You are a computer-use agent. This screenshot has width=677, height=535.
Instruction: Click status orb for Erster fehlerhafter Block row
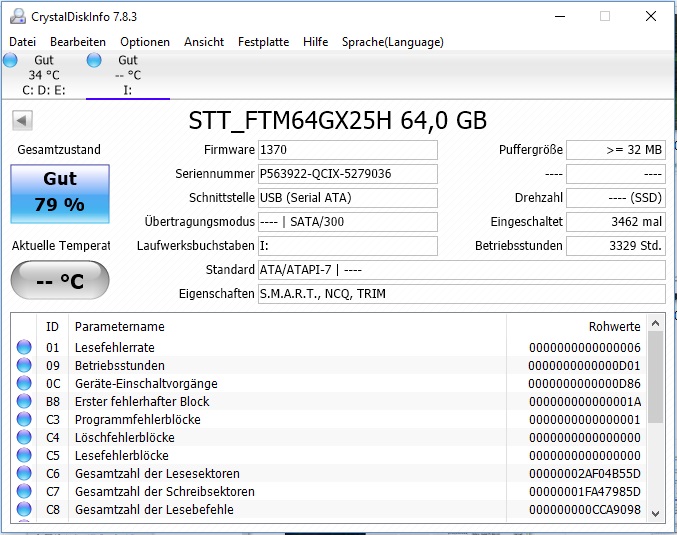point(24,401)
